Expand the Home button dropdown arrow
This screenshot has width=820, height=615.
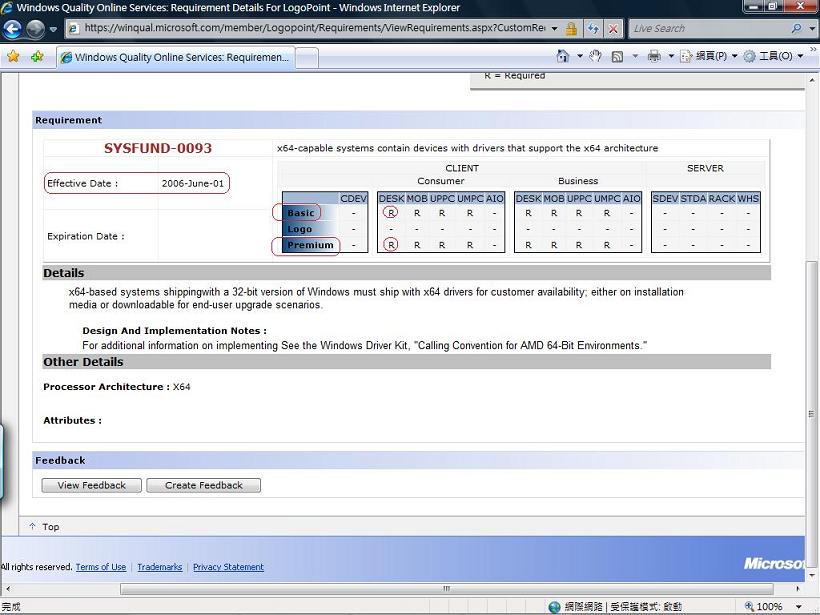[x=579, y=56]
